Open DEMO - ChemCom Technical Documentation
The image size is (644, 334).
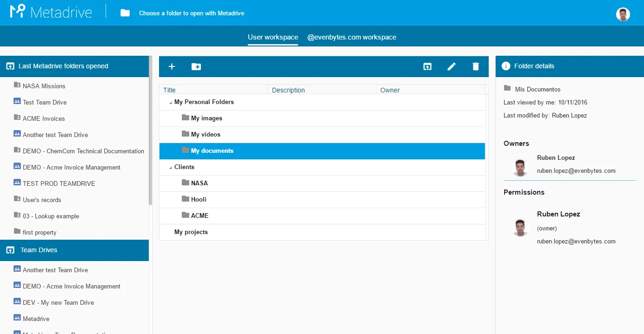coord(84,151)
